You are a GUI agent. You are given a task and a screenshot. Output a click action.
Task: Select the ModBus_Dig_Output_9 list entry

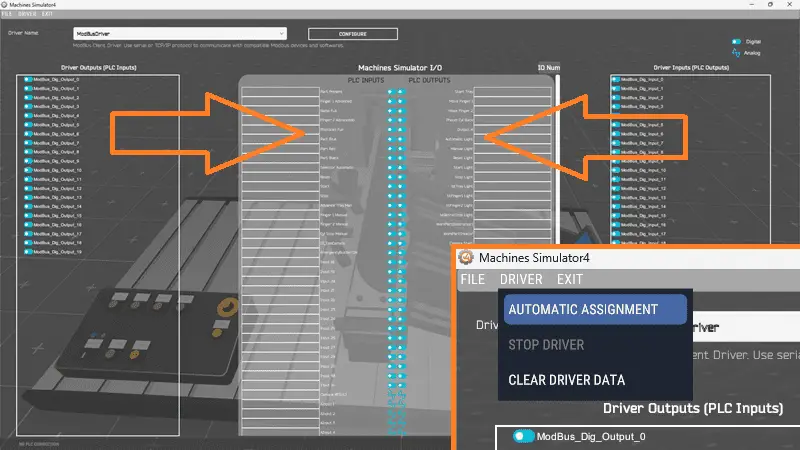[52, 161]
